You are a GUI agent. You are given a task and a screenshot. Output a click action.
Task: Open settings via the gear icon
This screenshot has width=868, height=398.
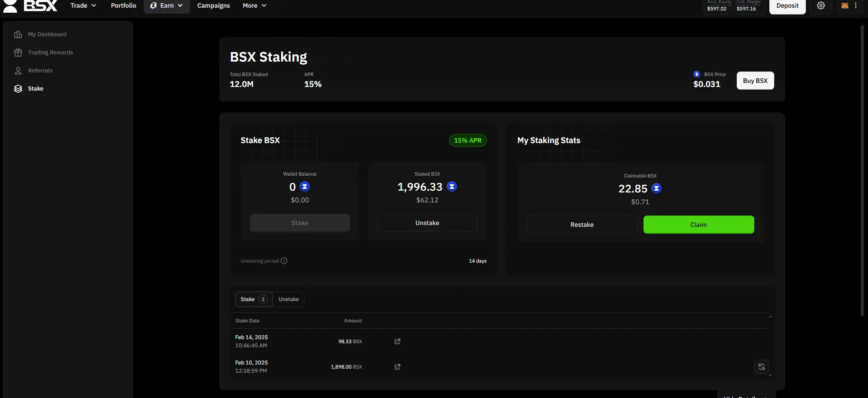pyautogui.click(x=820, y=6)
